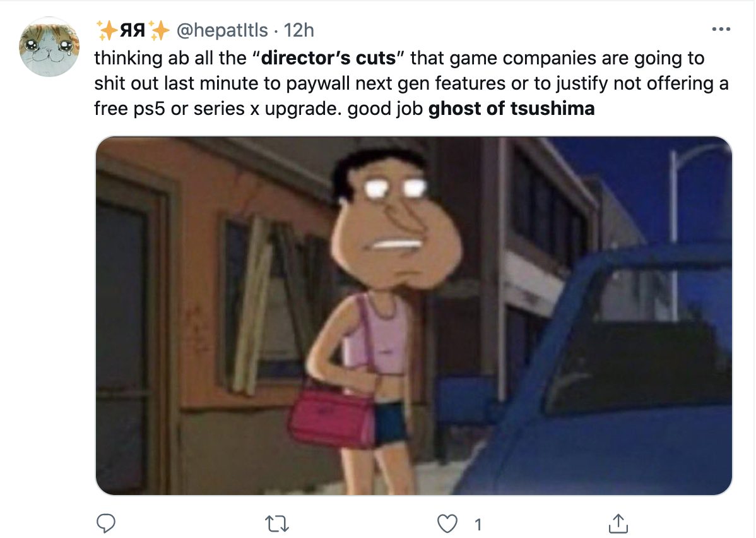756x538 pixels.
Task: Open the attached cartoon image
Action: 414,316
